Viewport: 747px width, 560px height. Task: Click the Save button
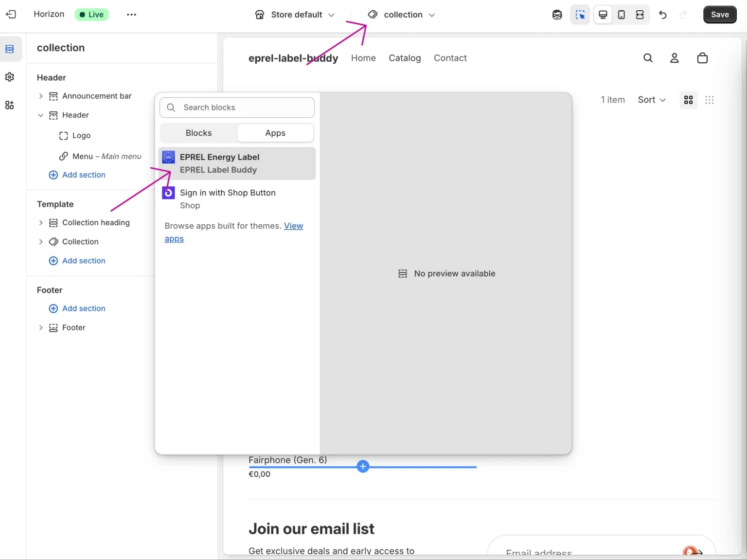(x=720, y=15)
